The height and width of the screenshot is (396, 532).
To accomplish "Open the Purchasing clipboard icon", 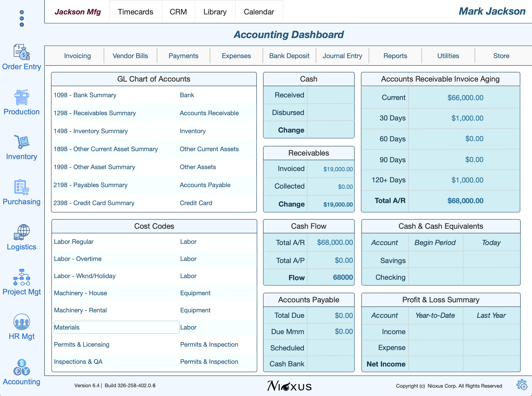I will click(x=21, y=187).
